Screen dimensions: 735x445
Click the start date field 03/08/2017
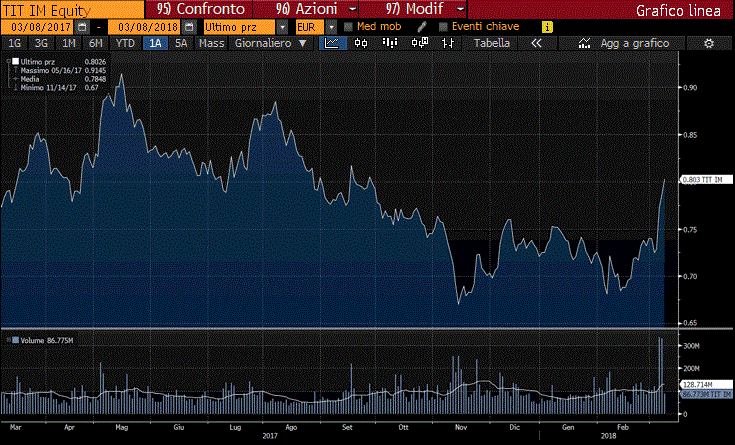[38, 27]
